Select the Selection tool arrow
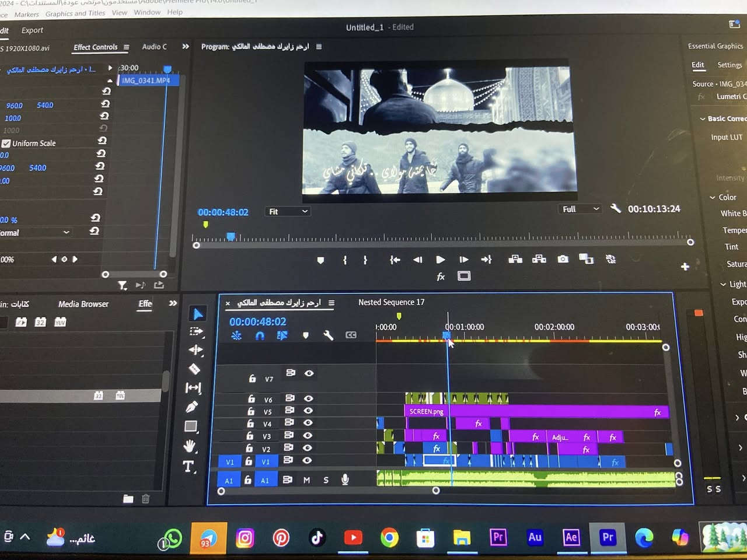 (x=198, y=314)
